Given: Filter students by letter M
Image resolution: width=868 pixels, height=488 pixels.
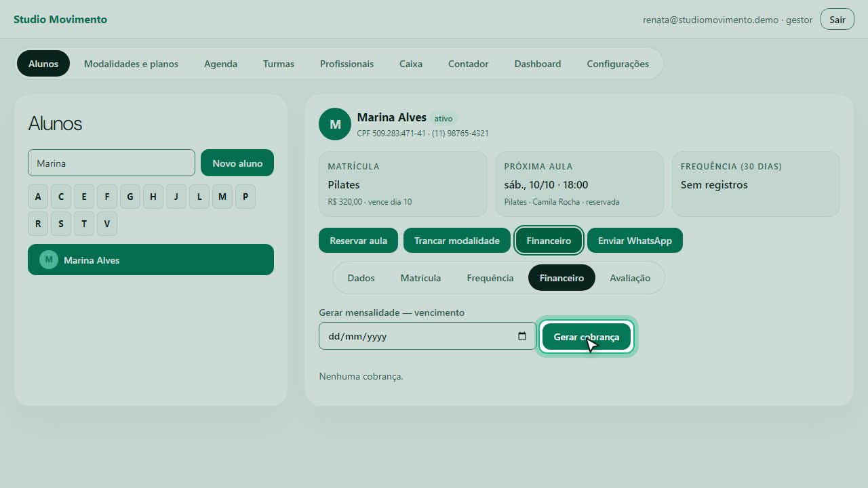Looking at the screenshot, I should [222, 197].
